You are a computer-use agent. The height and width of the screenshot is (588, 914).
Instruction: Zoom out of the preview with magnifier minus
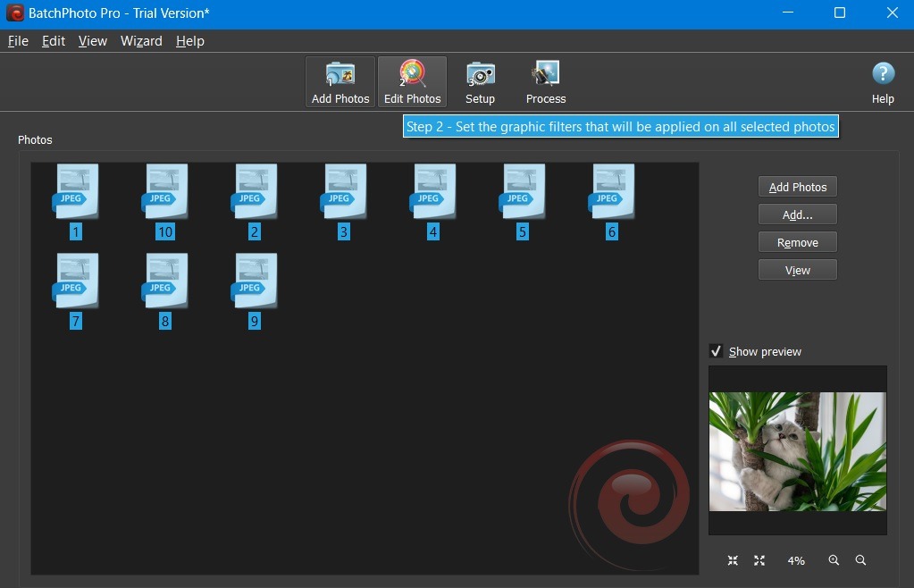pos(860,560)
